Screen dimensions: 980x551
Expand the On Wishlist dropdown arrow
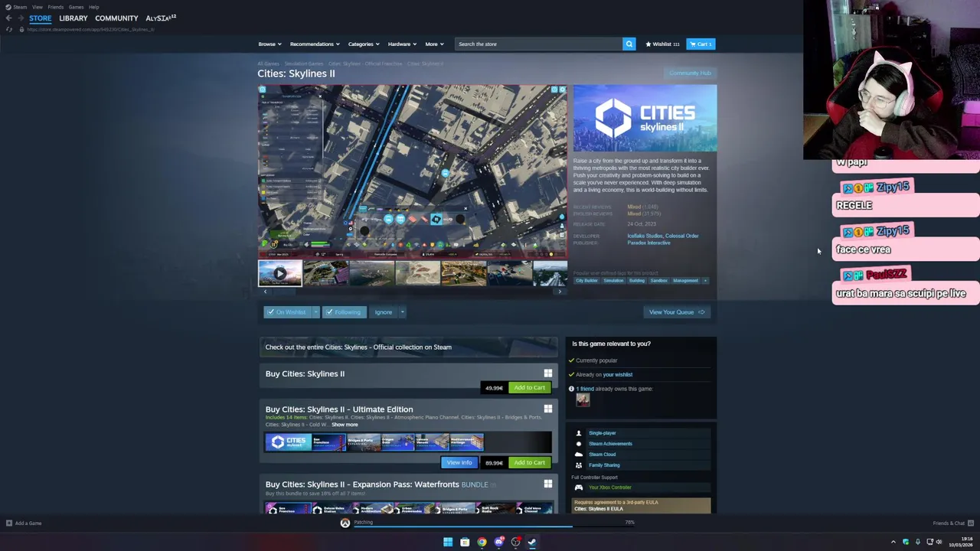pos(314,312)
